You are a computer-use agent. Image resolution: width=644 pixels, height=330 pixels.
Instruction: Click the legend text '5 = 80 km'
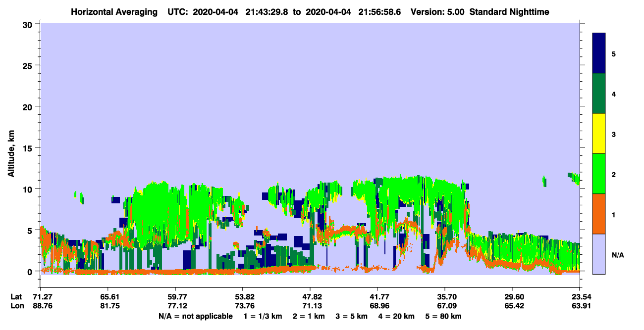(x=444, y=316)
